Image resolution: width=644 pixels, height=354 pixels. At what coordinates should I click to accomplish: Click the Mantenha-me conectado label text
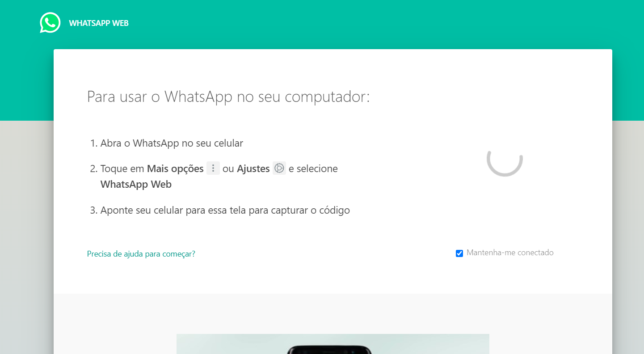click(x=510, y=253)
